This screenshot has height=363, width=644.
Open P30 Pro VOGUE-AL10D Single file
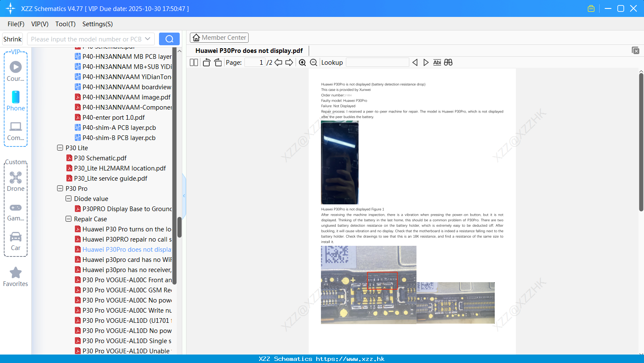[x=123, y=341]
